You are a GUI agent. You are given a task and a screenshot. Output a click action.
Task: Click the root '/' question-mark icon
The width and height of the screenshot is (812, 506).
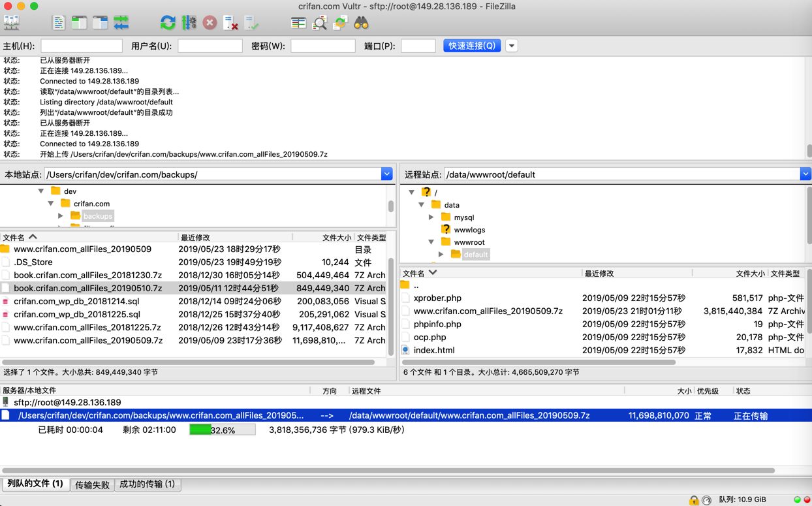click(x=426, y=192)
